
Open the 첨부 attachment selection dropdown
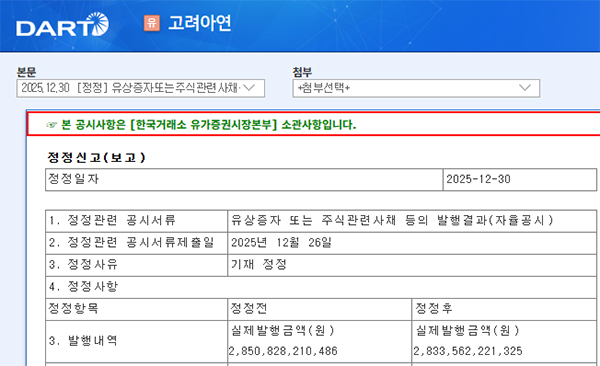click(x=416, y=88)
